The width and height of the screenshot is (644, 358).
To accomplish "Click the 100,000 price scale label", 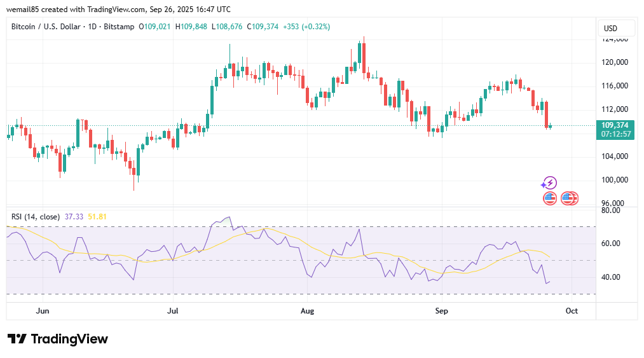I will pyautogui.click(x=615, y=180).
